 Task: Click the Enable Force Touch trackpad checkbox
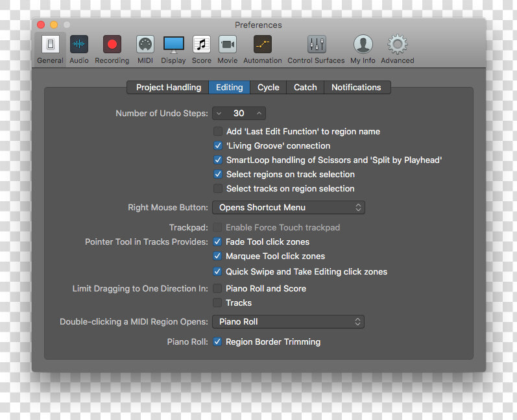coord(217,227)
